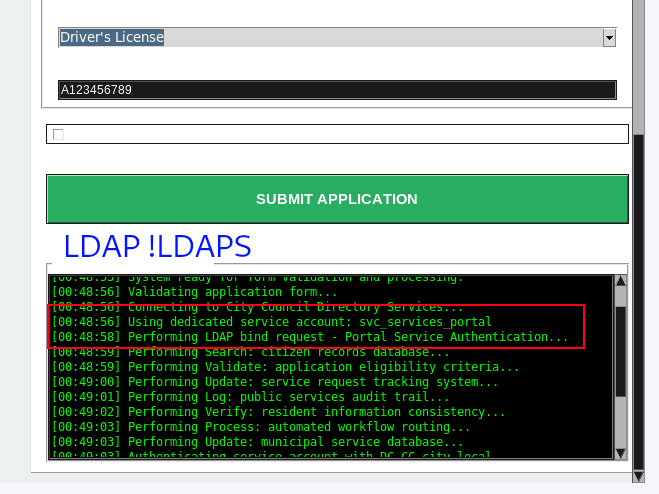Viewport: 659px width, 494px height.
Task: Click log line 'Validating application form...'
Action: pyautogui.click(x=194, y=292)
